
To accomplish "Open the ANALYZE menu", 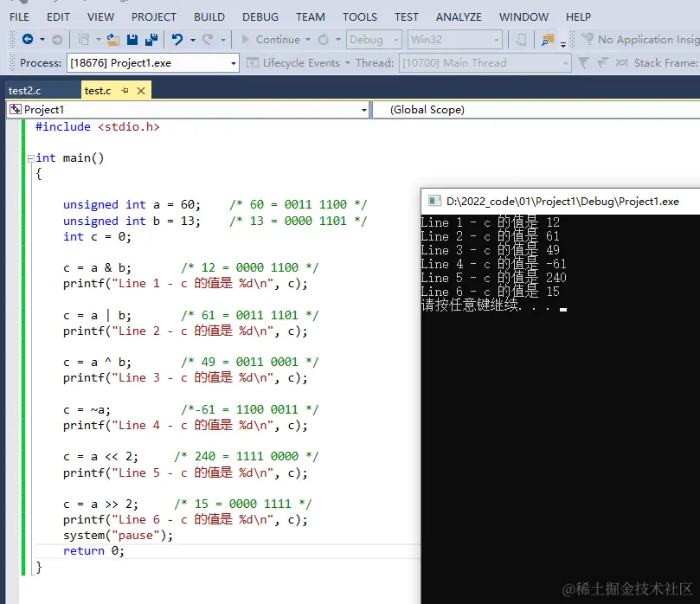I will point(459,16).
